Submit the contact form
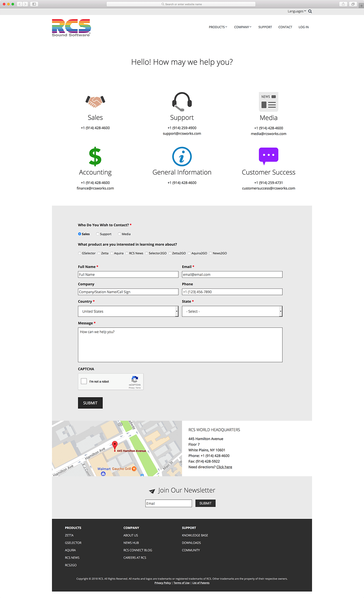The height and width of the screenshot is (598, 364). coord(90,403)
